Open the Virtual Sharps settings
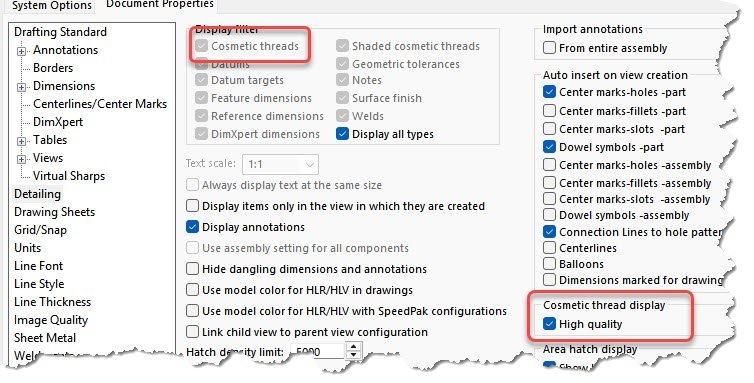 pyautogui.click(x=69, y=176)
